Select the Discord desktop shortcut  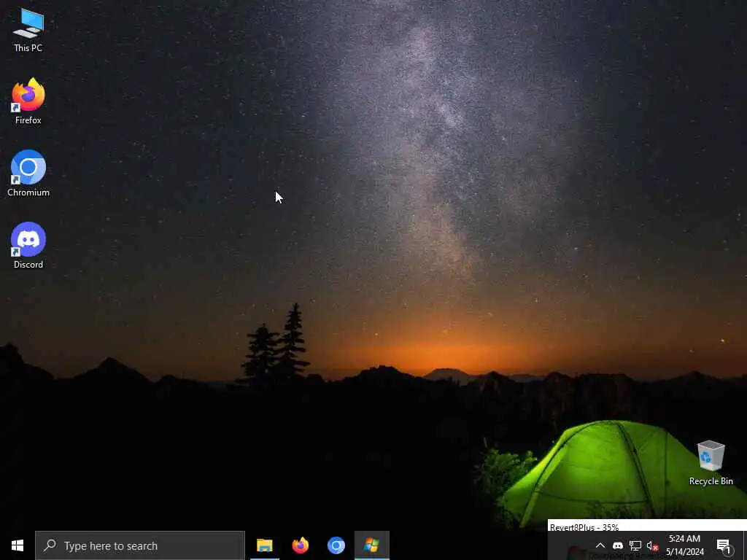28,246
